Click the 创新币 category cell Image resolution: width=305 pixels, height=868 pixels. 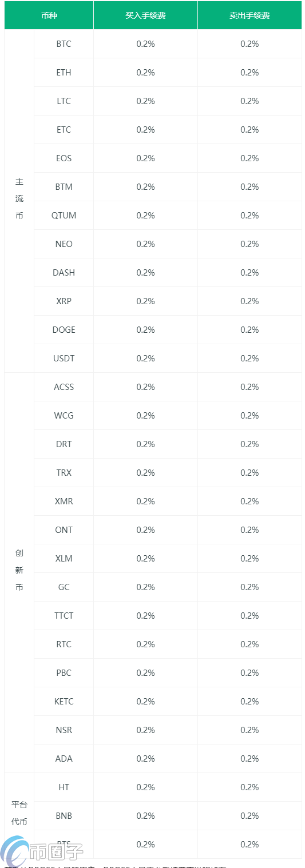tap(19, 573)
